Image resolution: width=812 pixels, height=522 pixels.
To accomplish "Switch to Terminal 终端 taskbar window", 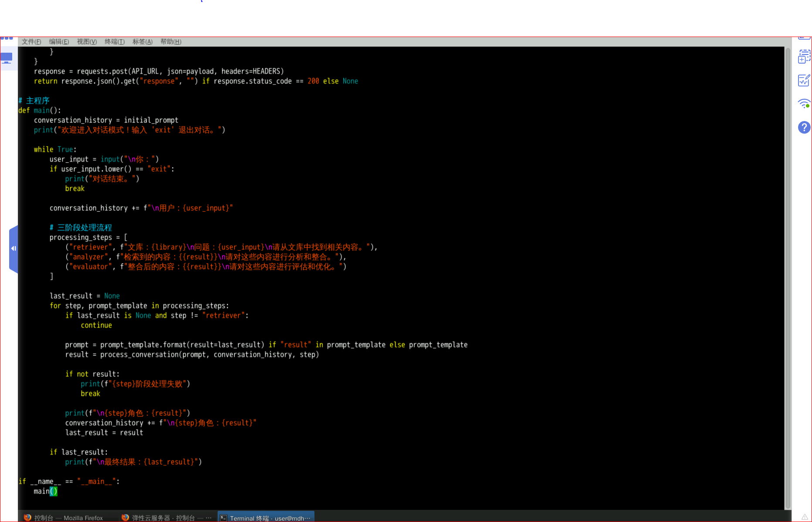I will [266, 518].
